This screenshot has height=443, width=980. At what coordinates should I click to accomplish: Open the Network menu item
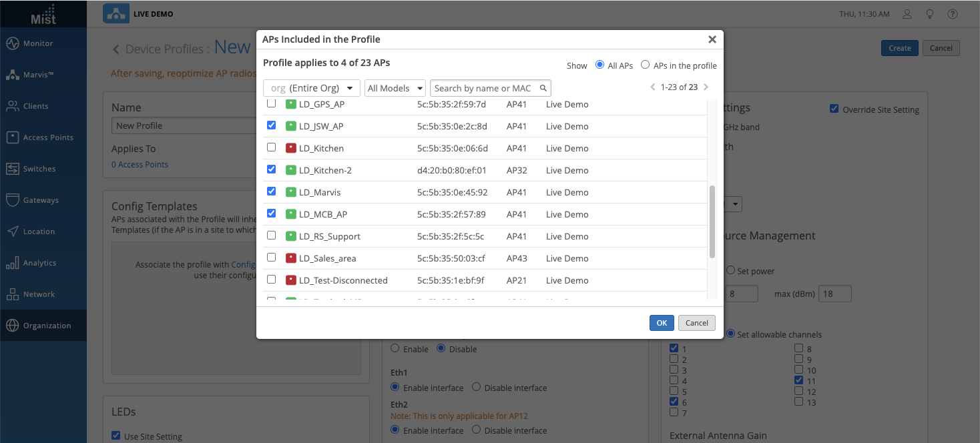click(39, 294)
